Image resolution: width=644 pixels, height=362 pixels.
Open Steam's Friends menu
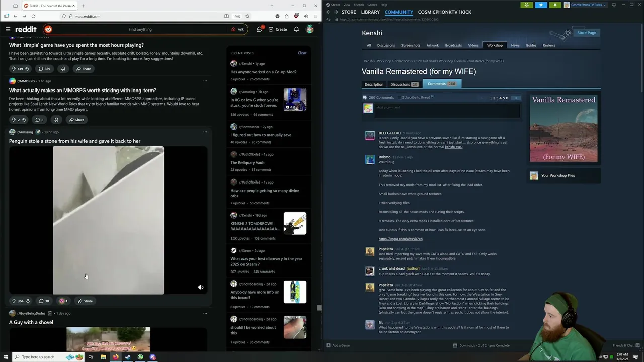359,5
